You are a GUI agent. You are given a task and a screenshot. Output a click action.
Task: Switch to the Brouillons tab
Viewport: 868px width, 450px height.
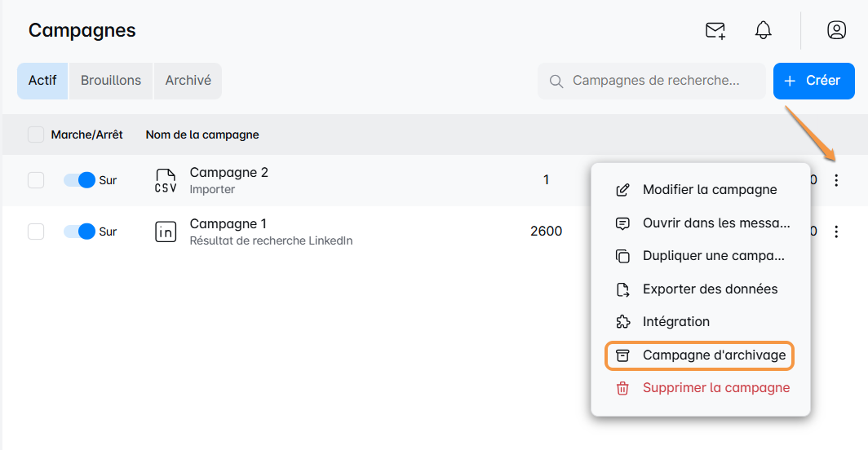[x=111, y=81]
